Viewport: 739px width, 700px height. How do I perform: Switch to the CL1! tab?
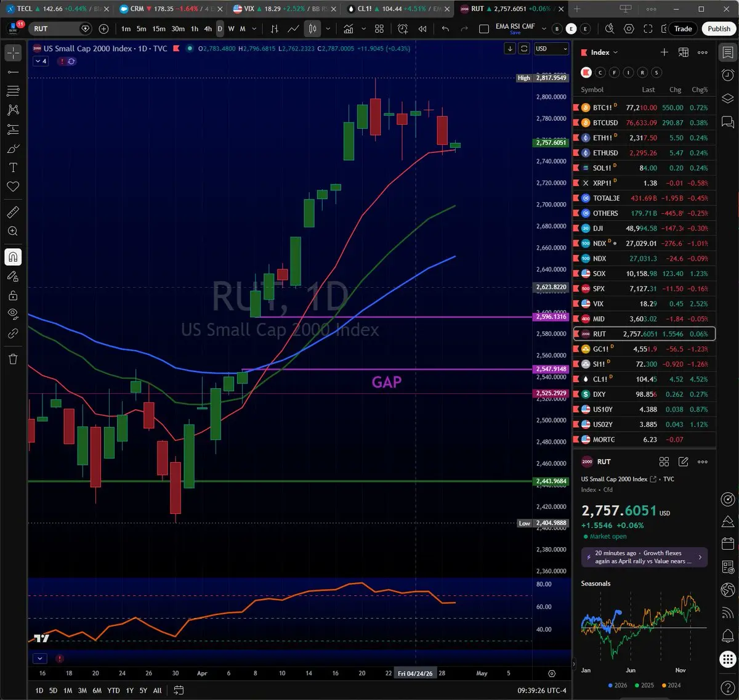[x=397, y=9]
